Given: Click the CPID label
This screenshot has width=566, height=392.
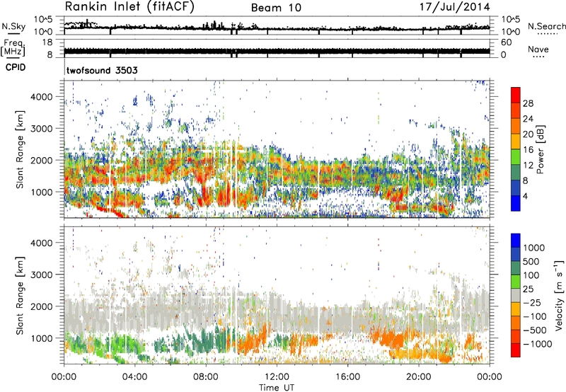Looking at the screenshot, I should (x=16, y=67).
